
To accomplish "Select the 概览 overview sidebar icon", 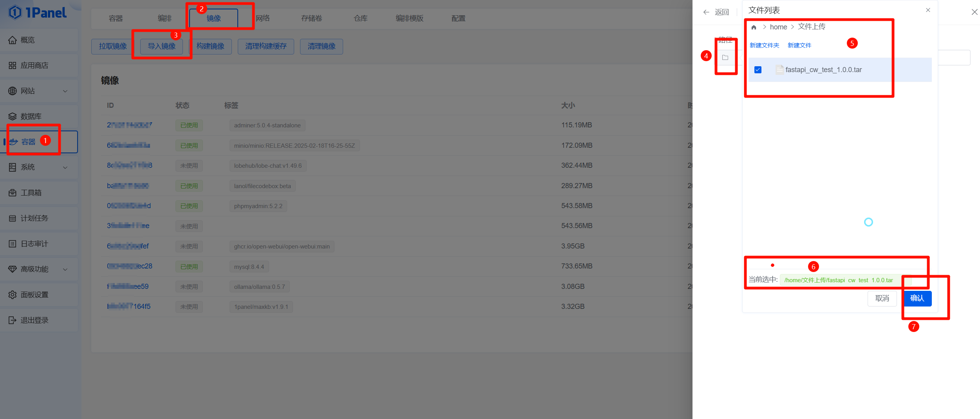I will (x=12, y=40).
